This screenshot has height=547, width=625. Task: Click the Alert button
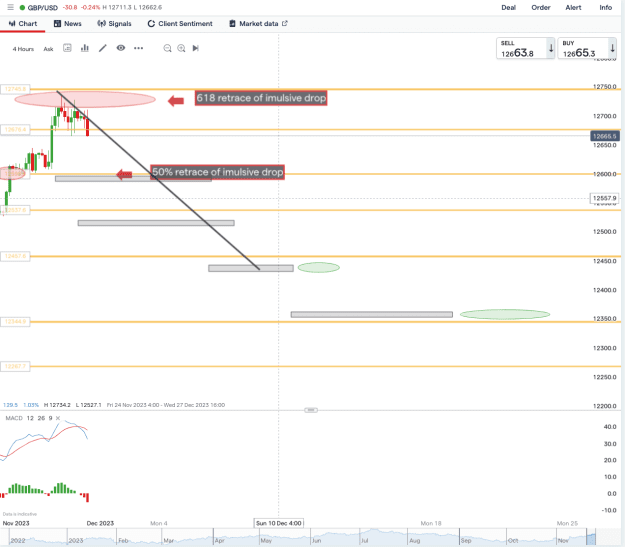(573, 8)
